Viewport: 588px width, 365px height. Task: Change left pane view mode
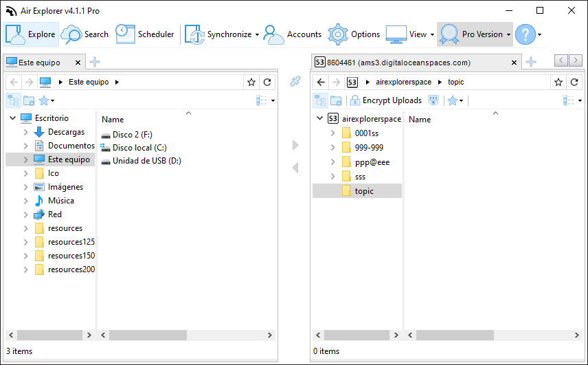pos(265,100)
